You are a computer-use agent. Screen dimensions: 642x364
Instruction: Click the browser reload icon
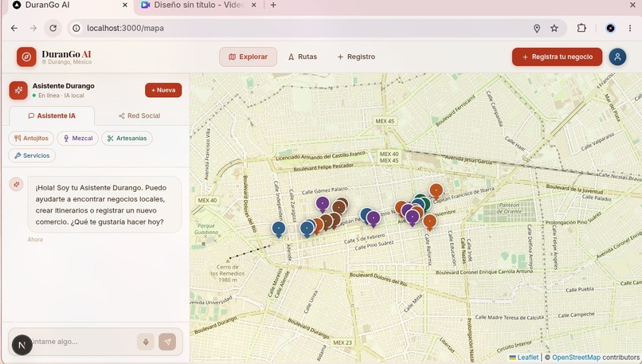pyautogui.click(x=53, y=28)
